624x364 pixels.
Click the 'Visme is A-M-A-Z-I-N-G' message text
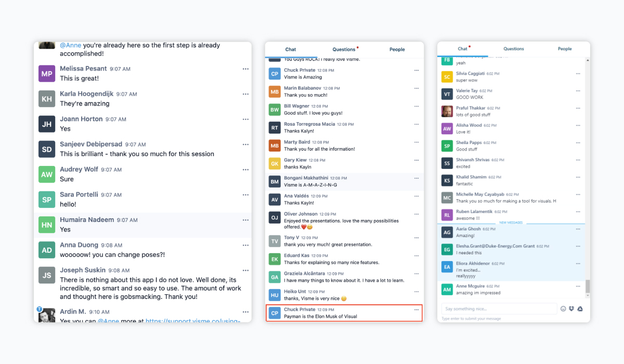tap(310, 185)
